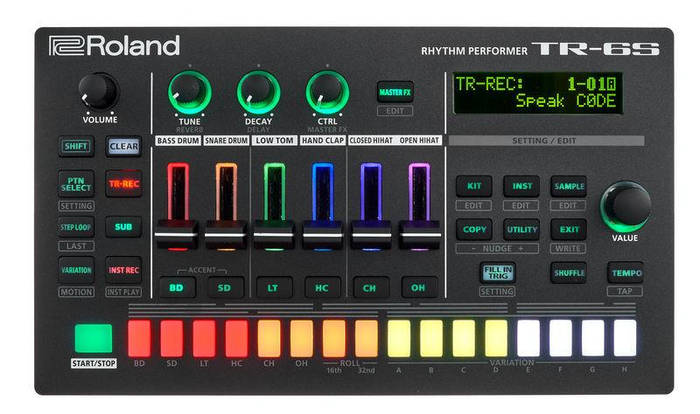Open the KIT edit menu
Screen dimensions: 700x414
[x=474, y=186]
